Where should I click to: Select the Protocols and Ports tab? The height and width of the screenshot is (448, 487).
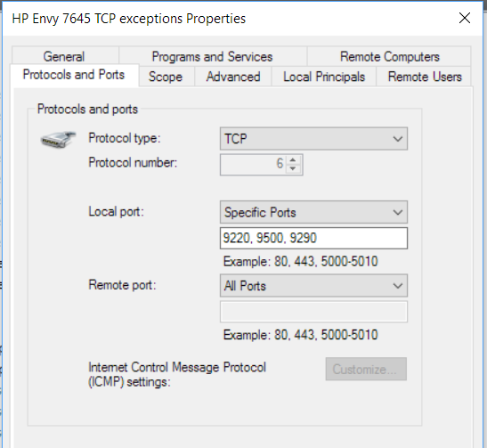(74, 75)
